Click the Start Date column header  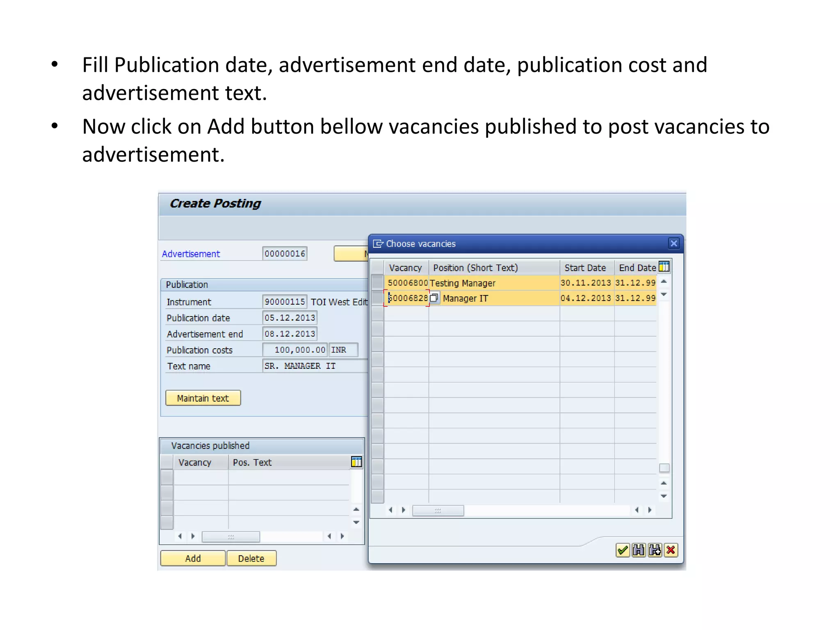tap(587, 268)
